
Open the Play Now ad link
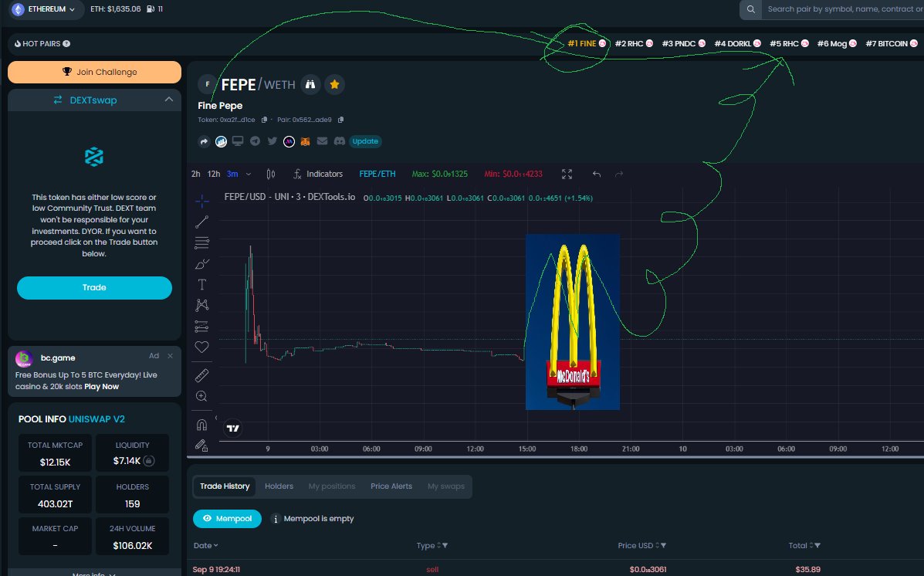pos(101,387)
